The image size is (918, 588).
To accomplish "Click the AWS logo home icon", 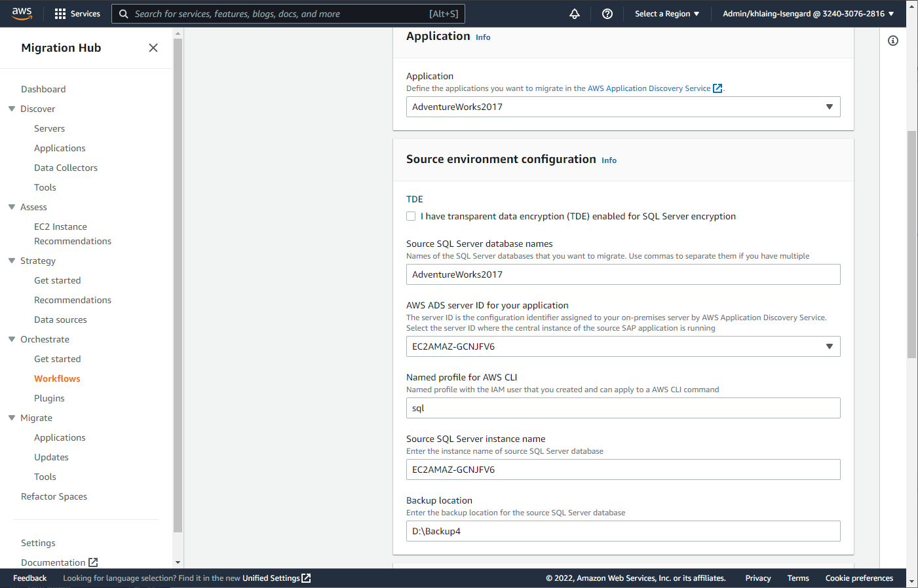I will (x=22, y=14).
